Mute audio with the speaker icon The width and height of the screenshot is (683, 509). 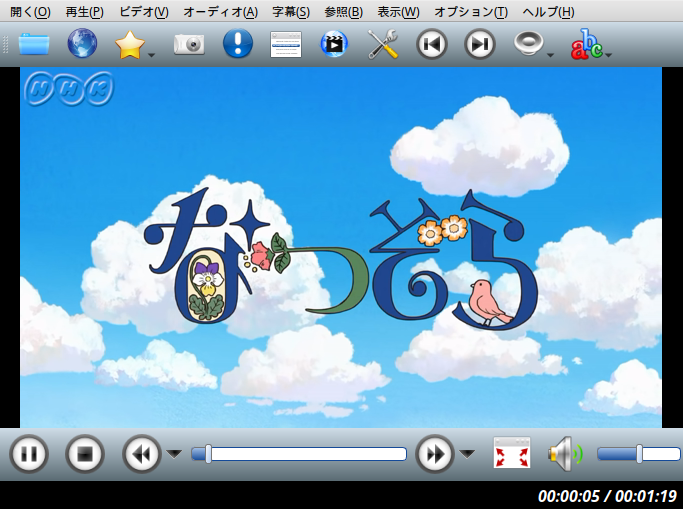pyautogui.click(x=565, y=454)
